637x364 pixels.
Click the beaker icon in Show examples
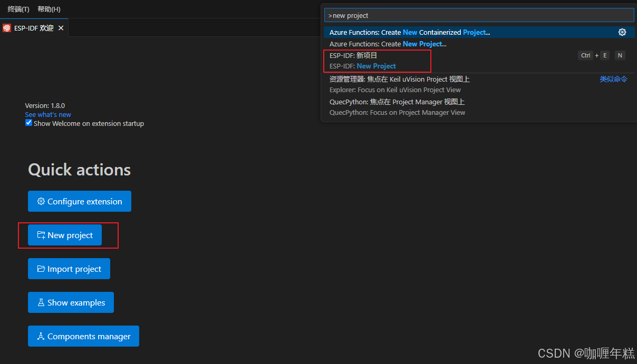click(41, 302)
